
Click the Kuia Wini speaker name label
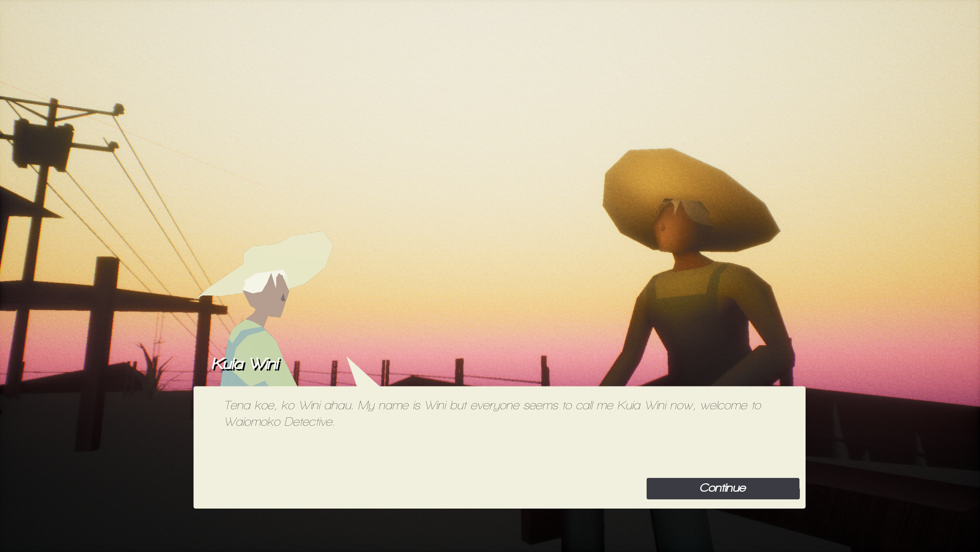[246, 365]
